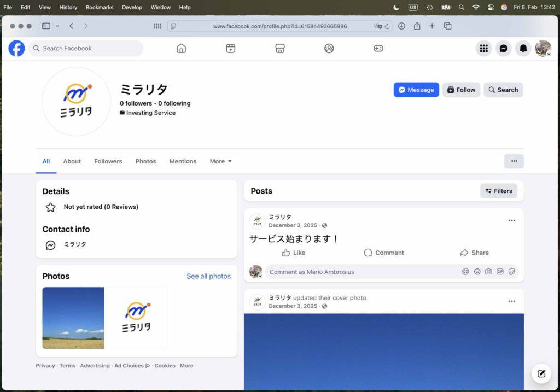Screen dimensions: 560x392
Task: Open options for the cover photo post
Action: click(x=511, y=301)
